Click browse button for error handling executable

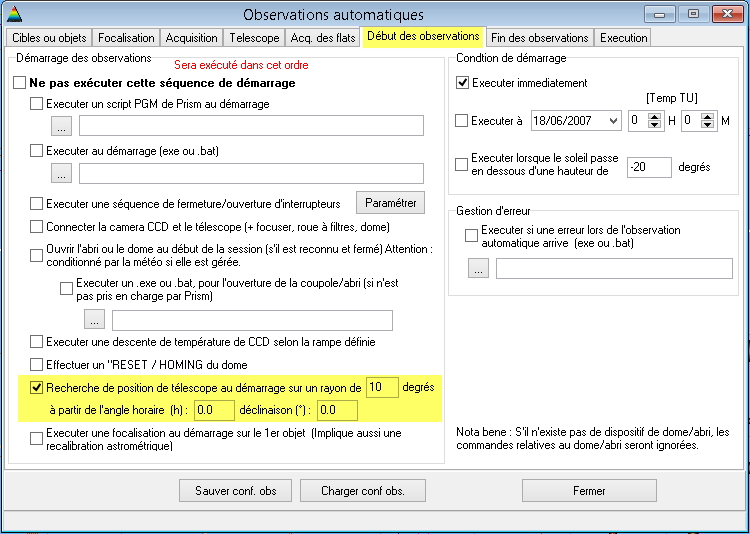[479, 268]
